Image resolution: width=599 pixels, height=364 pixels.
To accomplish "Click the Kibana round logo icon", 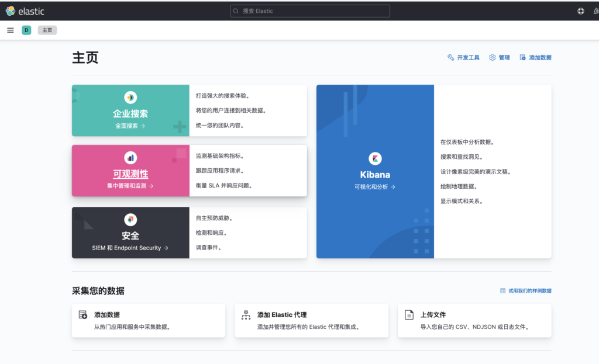I will tap(375, 158).
